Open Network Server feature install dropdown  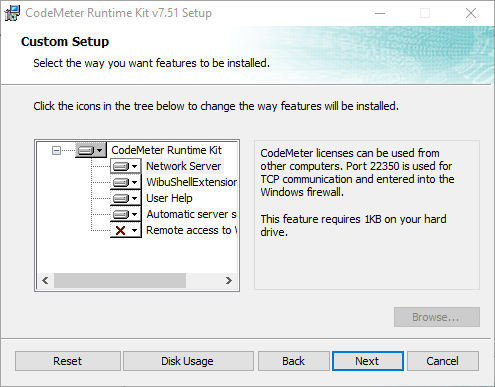point(126,166)
